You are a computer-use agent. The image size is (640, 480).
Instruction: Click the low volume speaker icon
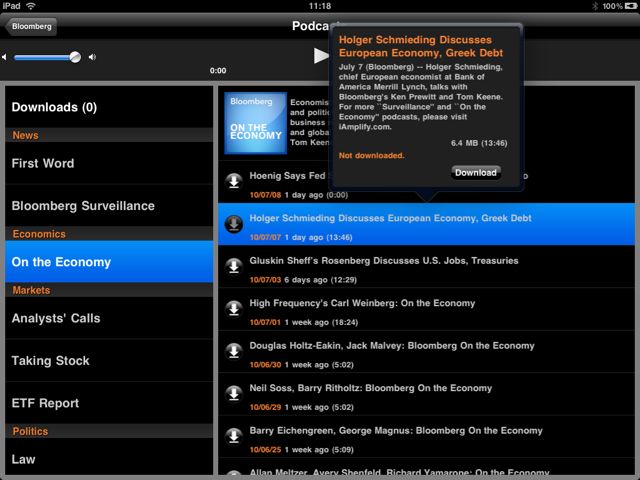(x=4, y=57)
